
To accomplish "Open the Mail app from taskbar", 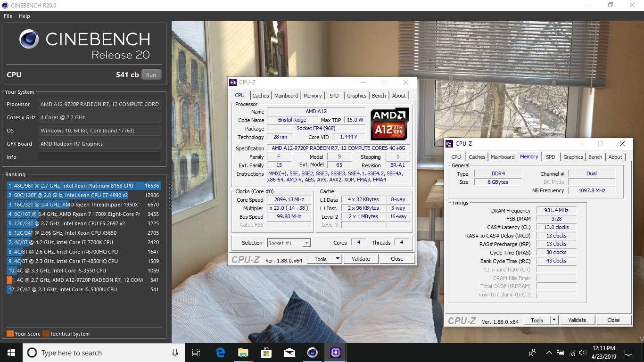I will coord(289,353).
